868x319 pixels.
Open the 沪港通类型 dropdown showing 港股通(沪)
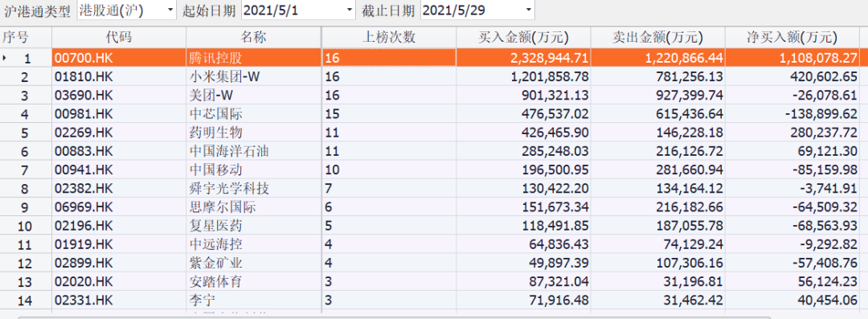pyautogui.click(x=126, y=10)
